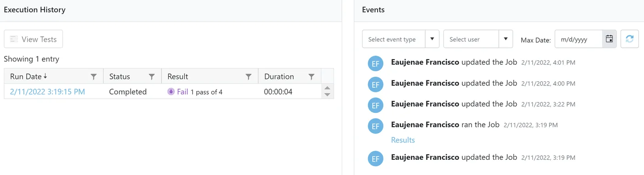
Task: Open the Duration column filter
Action: (x=311, y=77)
